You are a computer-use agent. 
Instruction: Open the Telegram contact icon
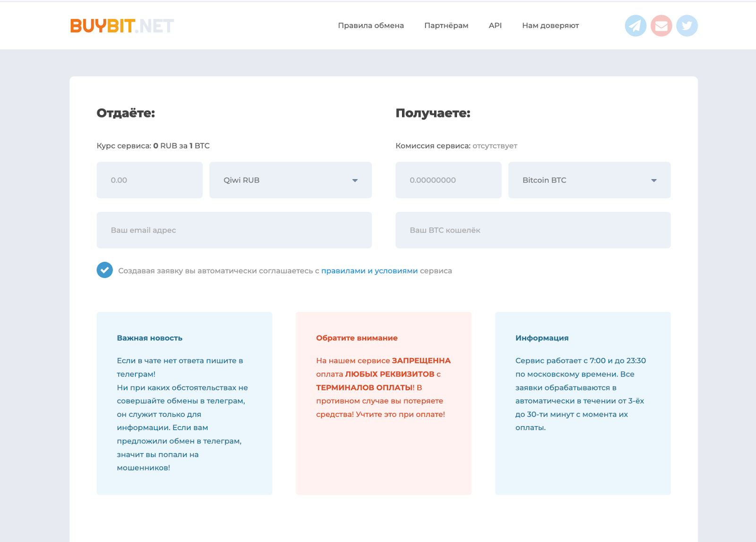coord(636,26)
